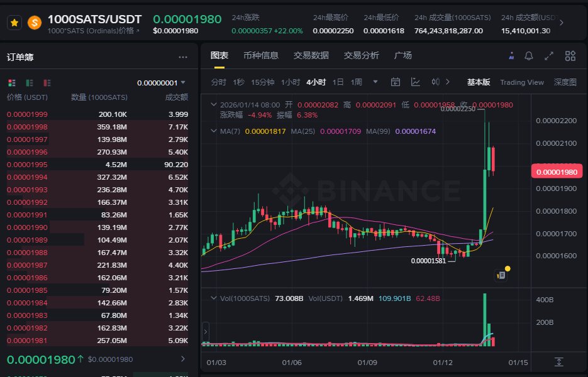The image size is (588, 377).
Task: Show only buy orders in order book
Action: click(x=29, y=82)
